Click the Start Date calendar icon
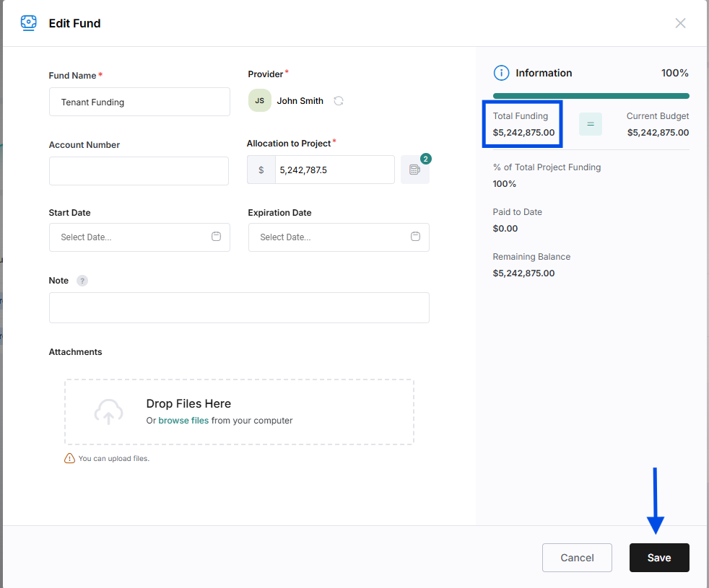The width and height of the screenshot is (709, 588). pos(216,237)
